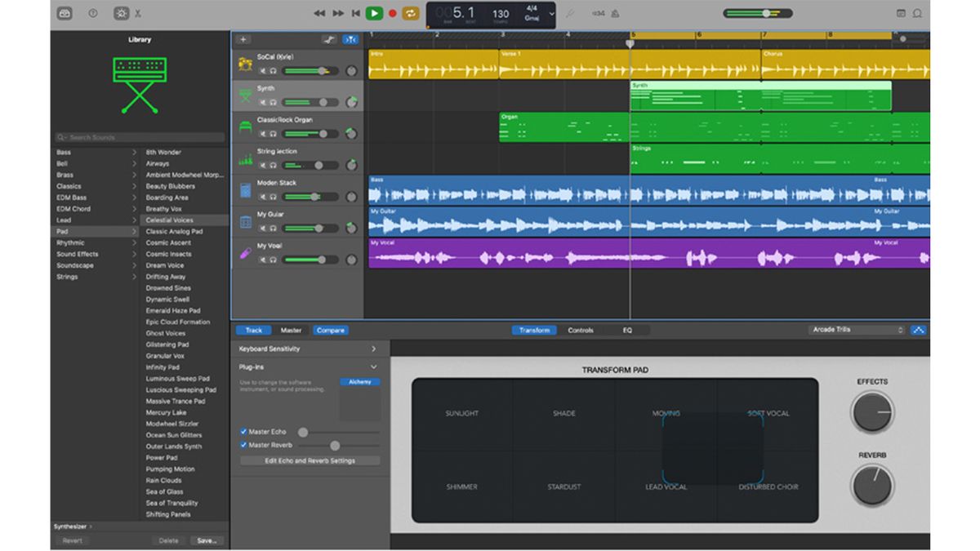Adjust the Synth track volume slider

point(323,101)
